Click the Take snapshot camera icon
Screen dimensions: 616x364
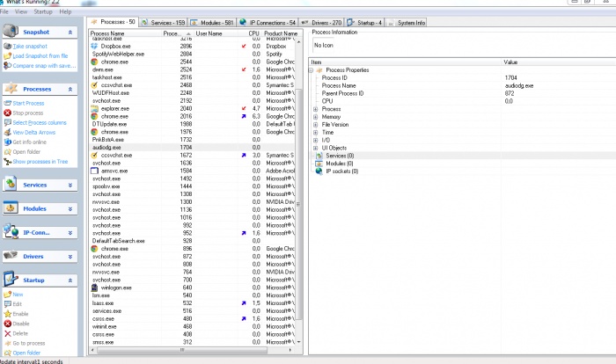(x=7, y=46)
